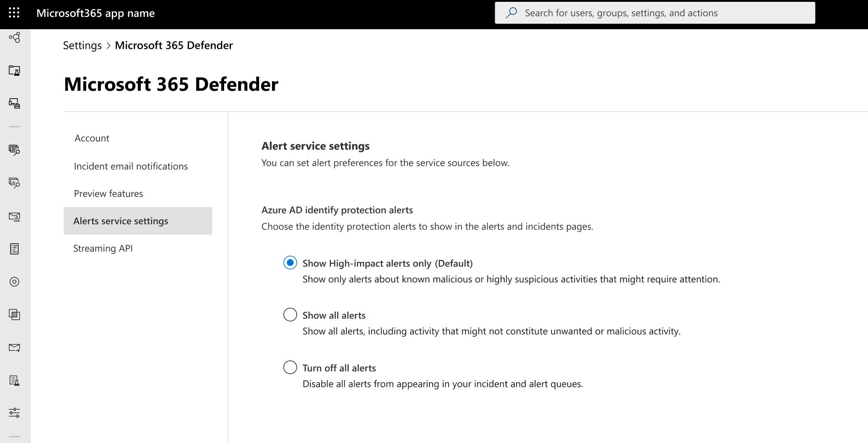Click description 'Show only alerts about known malicious'

coord(511,279)
